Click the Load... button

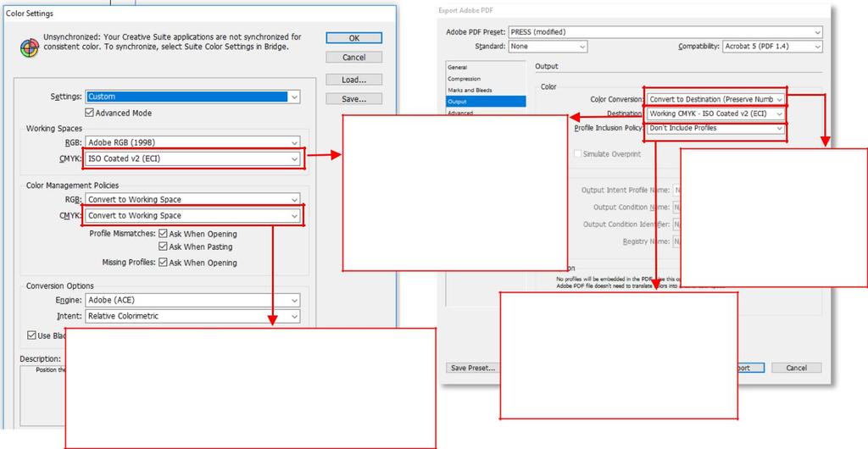click(353, 80)
